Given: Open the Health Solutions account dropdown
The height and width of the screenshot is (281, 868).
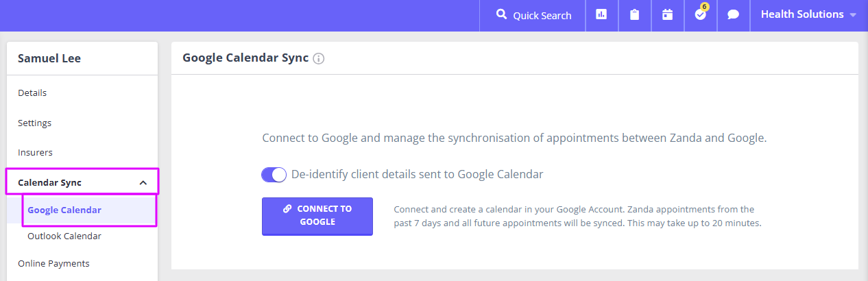Looking at the screenshot, I should coord(808,14).
